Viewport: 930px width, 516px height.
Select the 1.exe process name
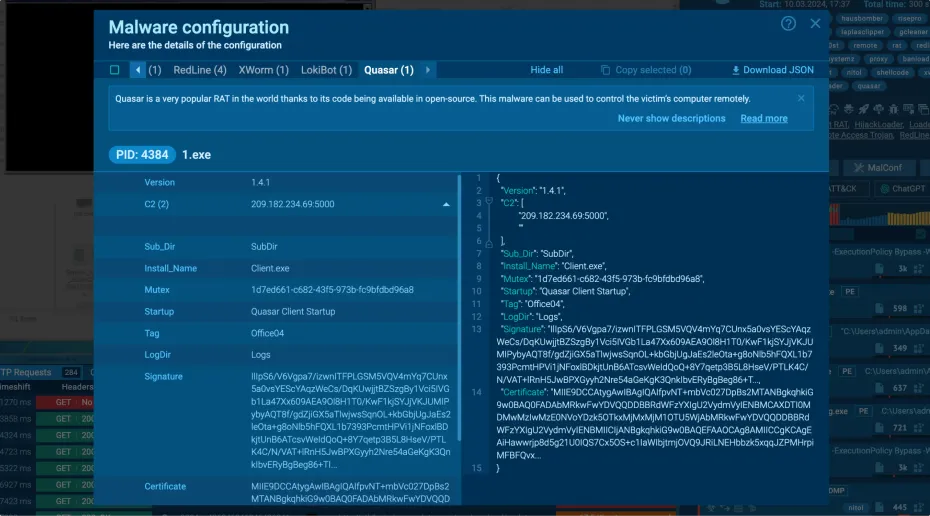point(196,155)
